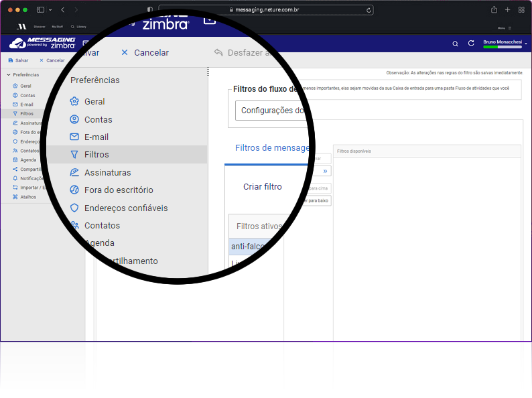Show the Safari tab overview grid
The width and height of the screenshot is (532, 398).
pos(521,10)
